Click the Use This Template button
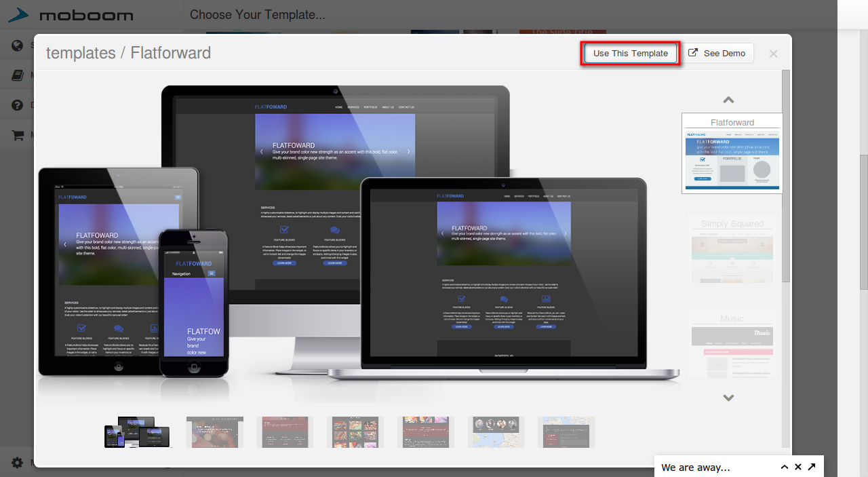The image size is (868, 477). [630, 54]
